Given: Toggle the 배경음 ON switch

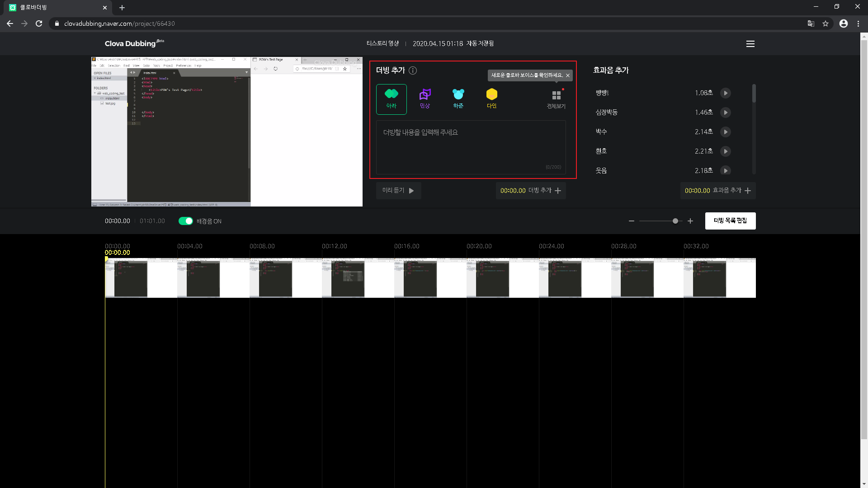Looking at the screenshot, I should (x=185, y=221).
